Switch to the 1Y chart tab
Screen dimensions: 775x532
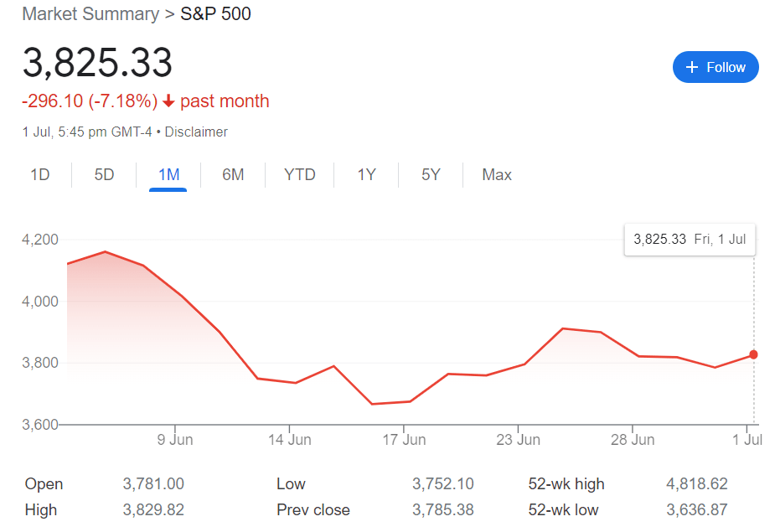(366, 175)
